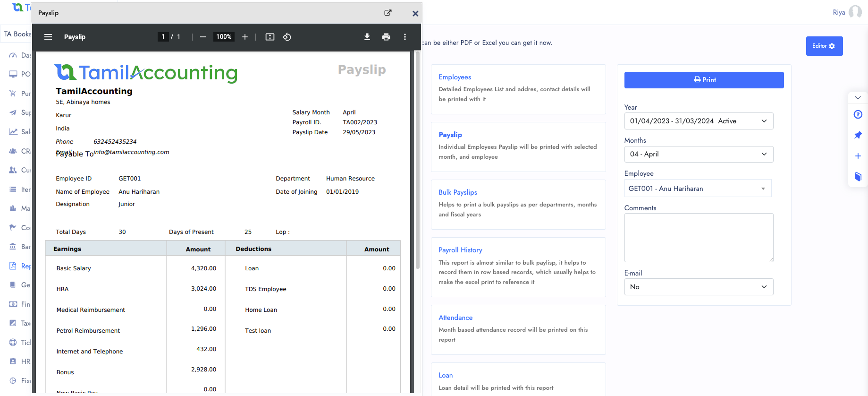Click the blue Print button
This screenshot has width=868, height=396.
[704, 80]
